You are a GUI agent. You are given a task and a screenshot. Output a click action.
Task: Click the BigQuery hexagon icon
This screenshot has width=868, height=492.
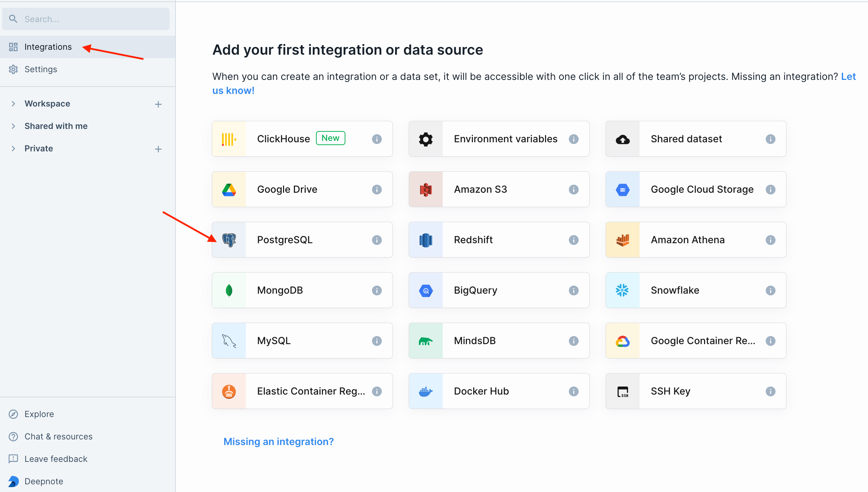tap(426, 291)
